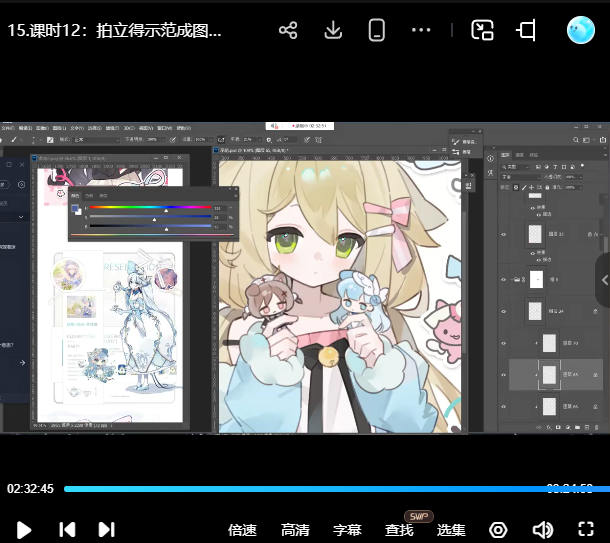Change video quality via 高清
Image resolution: width=610 pixels, height=543 pixels.
coord(295,530)
